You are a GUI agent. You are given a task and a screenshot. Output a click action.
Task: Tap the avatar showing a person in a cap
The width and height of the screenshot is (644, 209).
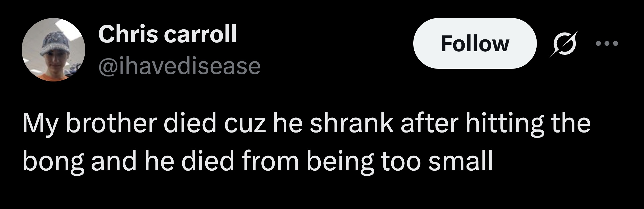coord(53,50)
